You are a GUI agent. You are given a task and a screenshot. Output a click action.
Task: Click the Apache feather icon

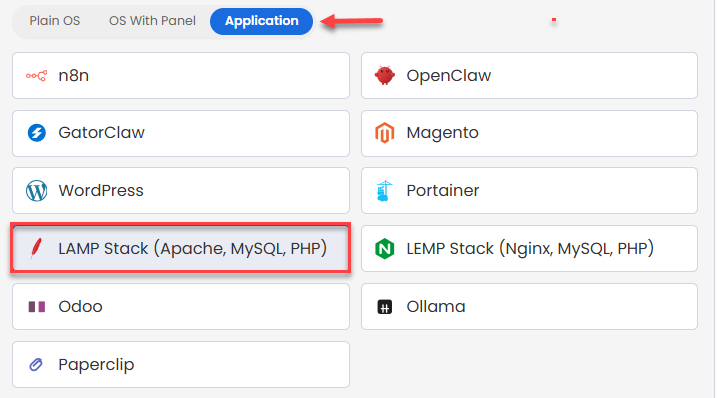36,248
